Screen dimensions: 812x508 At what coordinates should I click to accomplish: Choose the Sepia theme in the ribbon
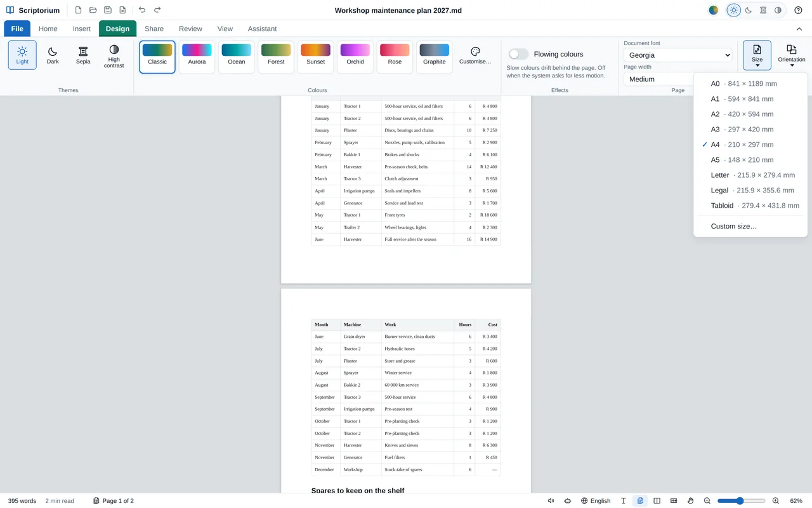pos(83,55)
